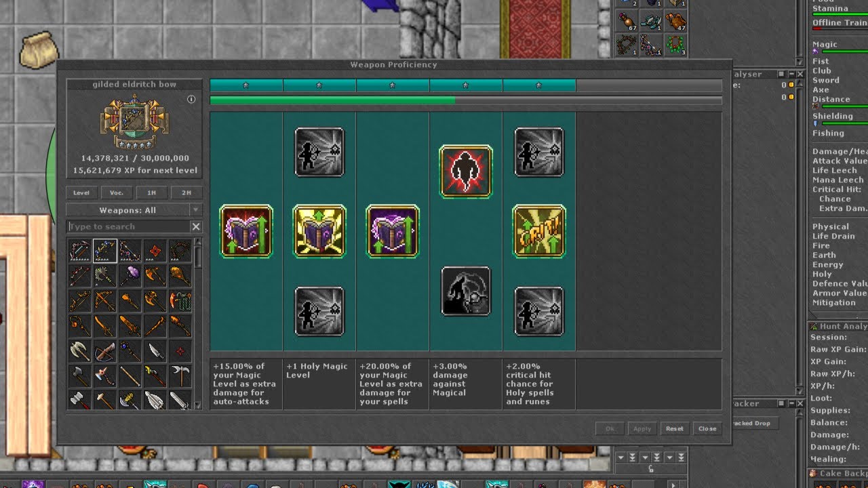Click the green wreath item with count 3

coord(675,45)
